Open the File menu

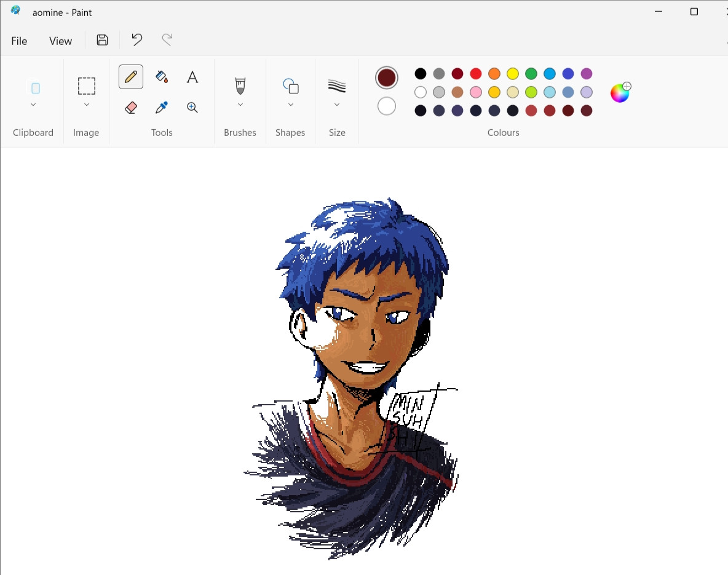coord(19,41)
